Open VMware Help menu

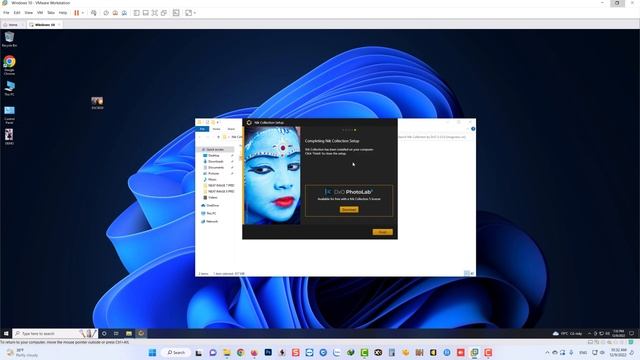pos(63,13)
